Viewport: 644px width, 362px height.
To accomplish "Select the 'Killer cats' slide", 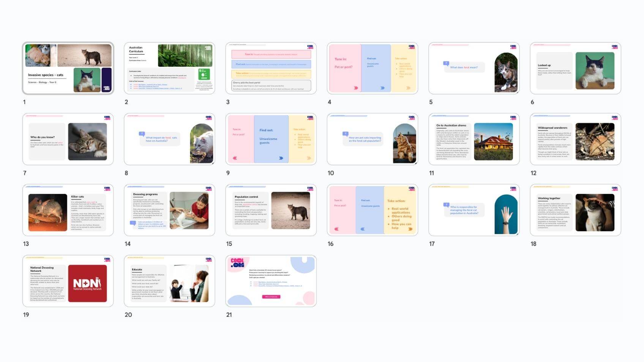I will coord(68,210).
